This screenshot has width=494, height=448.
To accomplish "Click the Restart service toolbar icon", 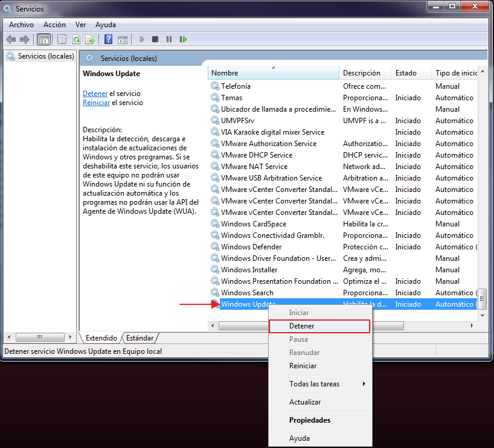I will (x=183, y=39).
